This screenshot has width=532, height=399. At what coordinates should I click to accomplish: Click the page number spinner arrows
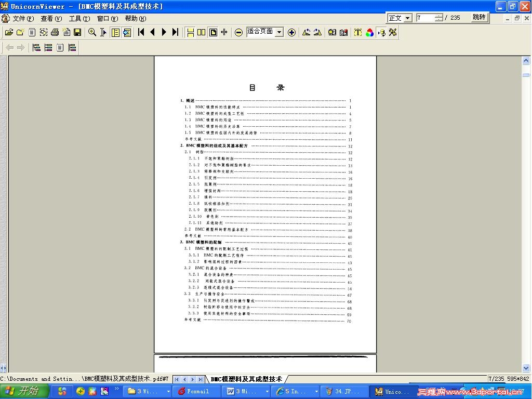click(438, 18)
